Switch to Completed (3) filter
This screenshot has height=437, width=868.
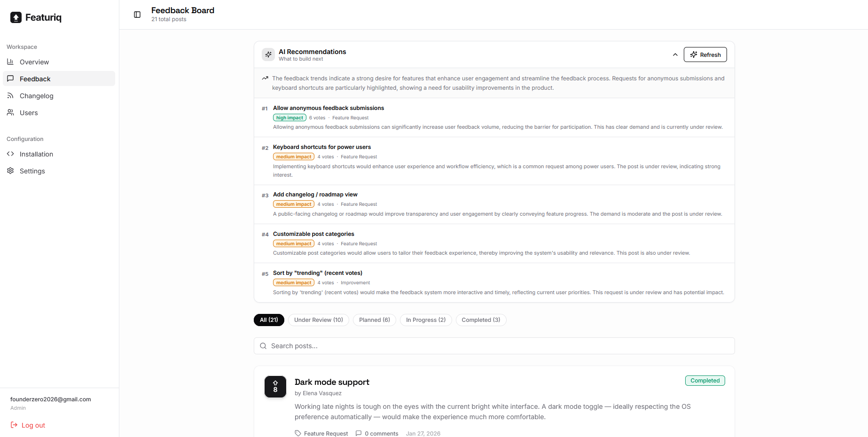tap(480, 320)
